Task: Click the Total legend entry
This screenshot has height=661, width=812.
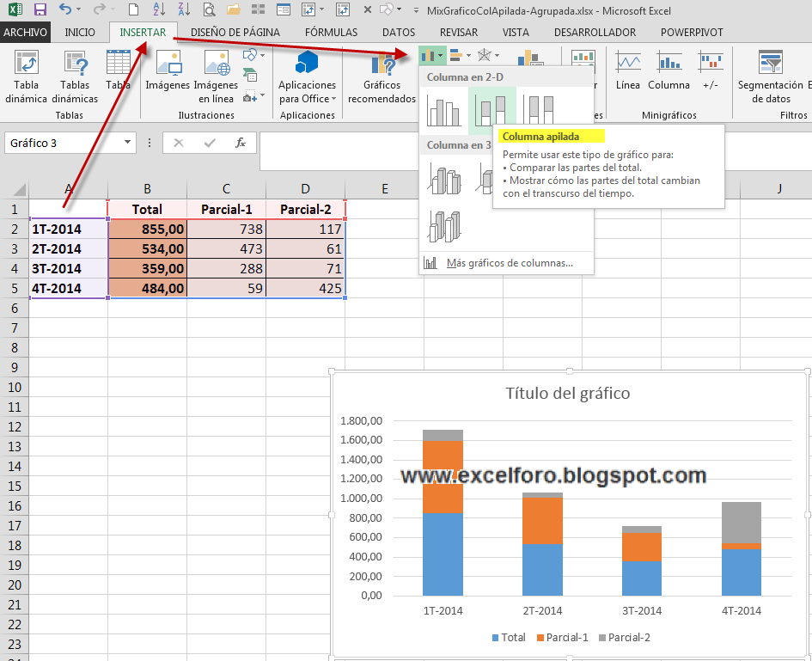Action: tap(509, 637)
